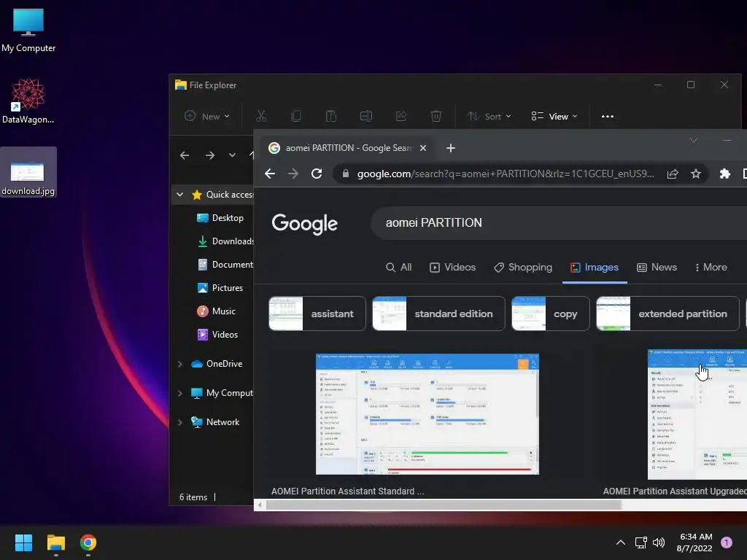This screenshot has height=560, width=747.
Task: Bookmark this page with the star icon
Action: [695, 174]
